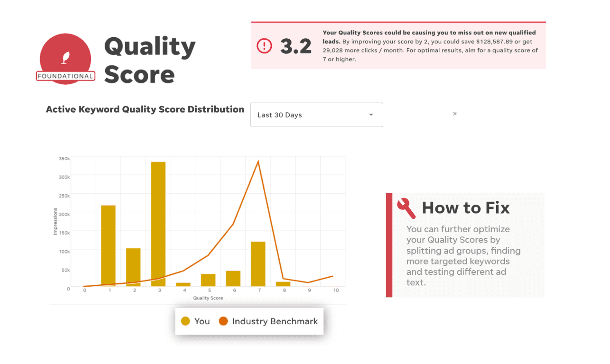The width and height of the screenshot is (610, 364).
Task: Click the yellow bar at quality score 1
Action: [108, 246]
